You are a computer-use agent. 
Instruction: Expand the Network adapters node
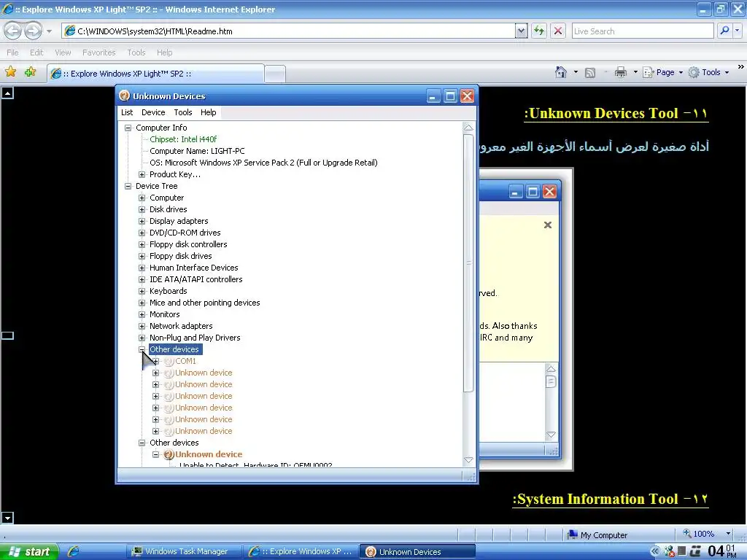pyautogui.click(x=142, y=326)
